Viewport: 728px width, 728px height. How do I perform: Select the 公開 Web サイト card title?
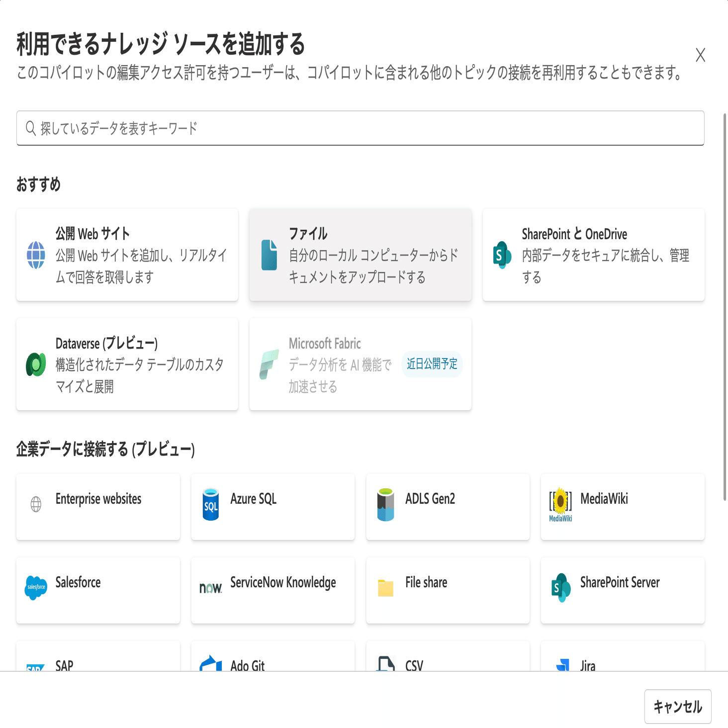(92, 234)
